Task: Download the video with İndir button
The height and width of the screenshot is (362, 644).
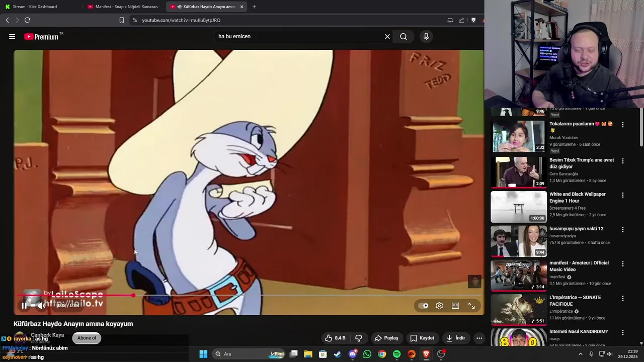Action: click(x=455, y=338)
